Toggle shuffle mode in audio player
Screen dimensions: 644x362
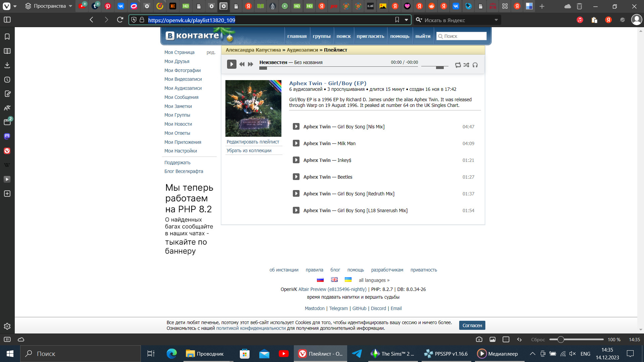click(x=466, y=65)
